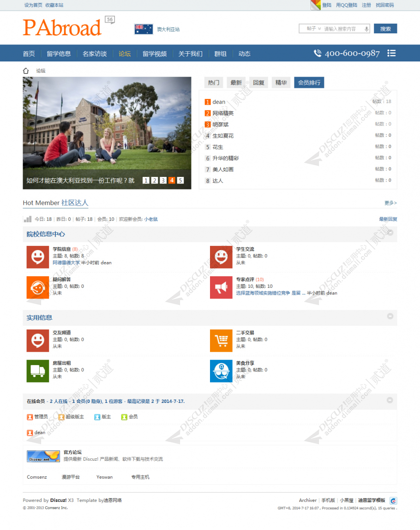Open the 首页 navigation item
Screen dimensions: 420x530
pyautogui.click(x=29, y=54)
